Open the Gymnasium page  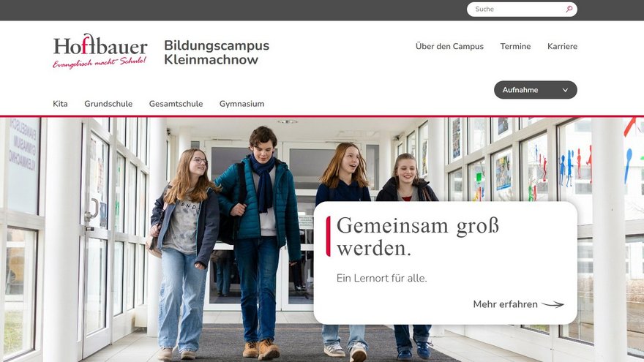coord(241,105)
